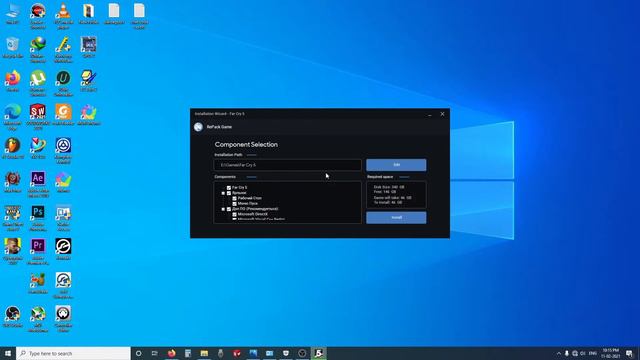Click the ENG language indicator in the tray
The height and width of the screenshot is (360, 640).
[593, 353]
